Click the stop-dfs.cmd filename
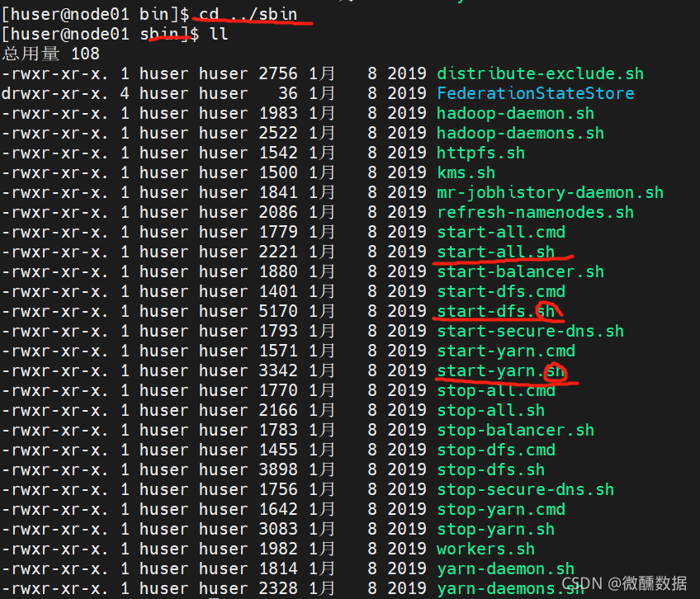This screenshot has width=700, height=599. point(495,450)
